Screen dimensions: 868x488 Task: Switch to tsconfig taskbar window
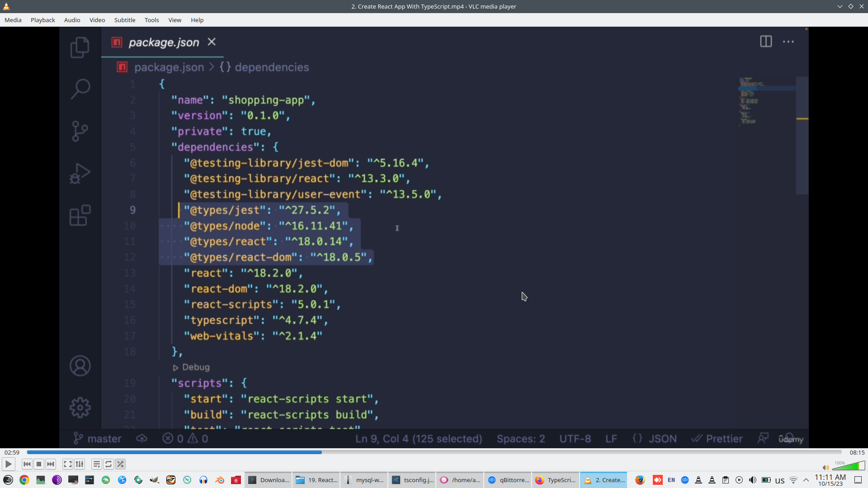pyautogui.click(x=412, y=480)
